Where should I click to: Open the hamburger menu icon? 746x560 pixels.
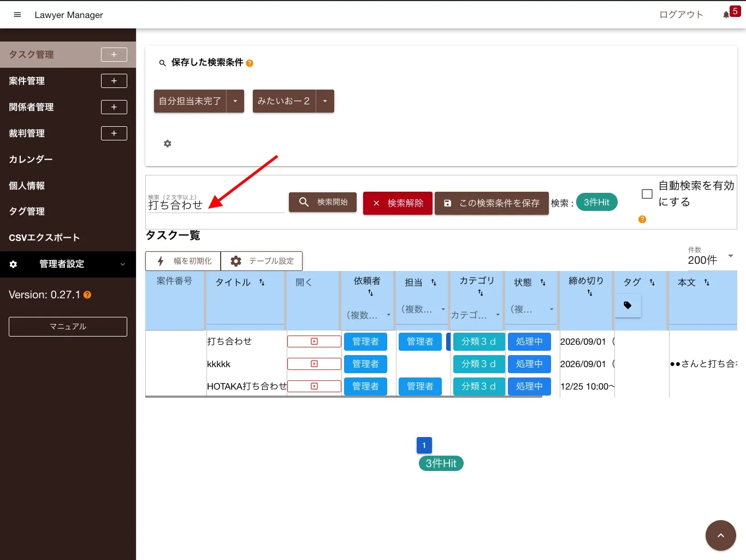click(x=17, y=15)
